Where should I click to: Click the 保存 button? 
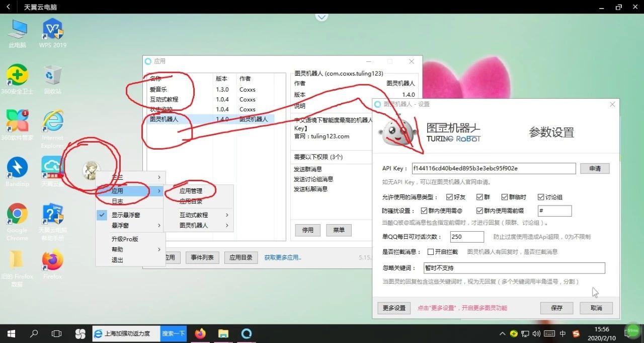(x=556, y=308)
